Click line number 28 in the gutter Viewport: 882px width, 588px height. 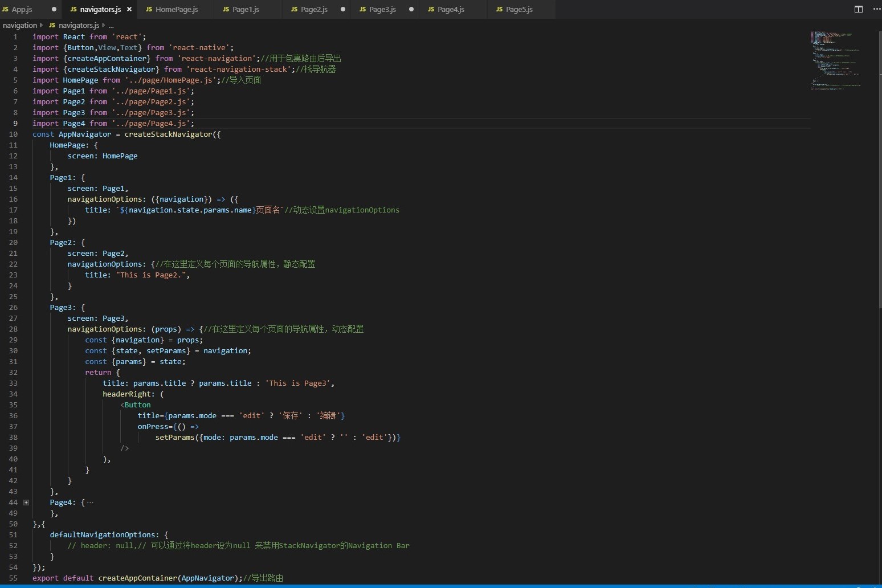click(x=13, y=329)
